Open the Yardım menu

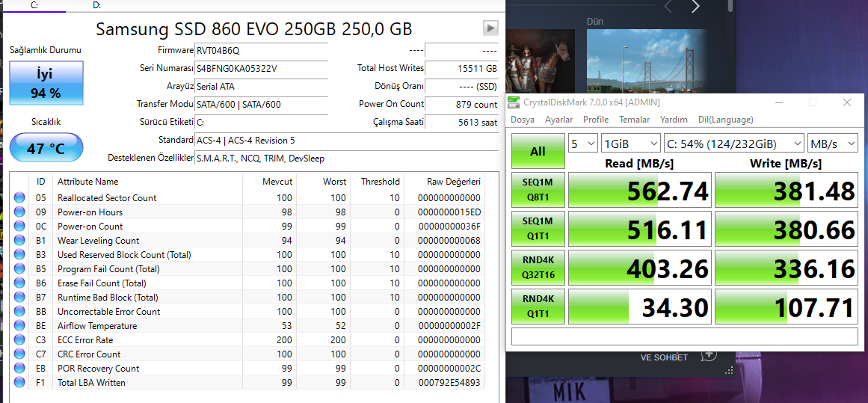pyautogui.click(x=674, y=120)
